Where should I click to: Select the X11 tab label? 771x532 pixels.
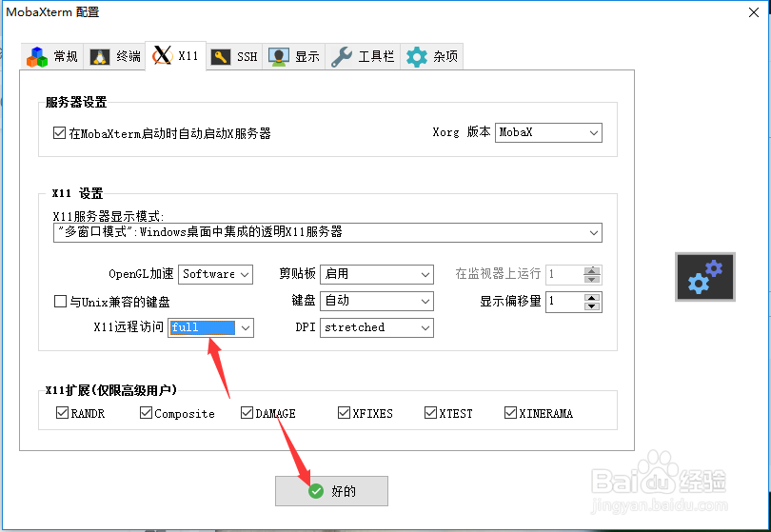(188, 56)
